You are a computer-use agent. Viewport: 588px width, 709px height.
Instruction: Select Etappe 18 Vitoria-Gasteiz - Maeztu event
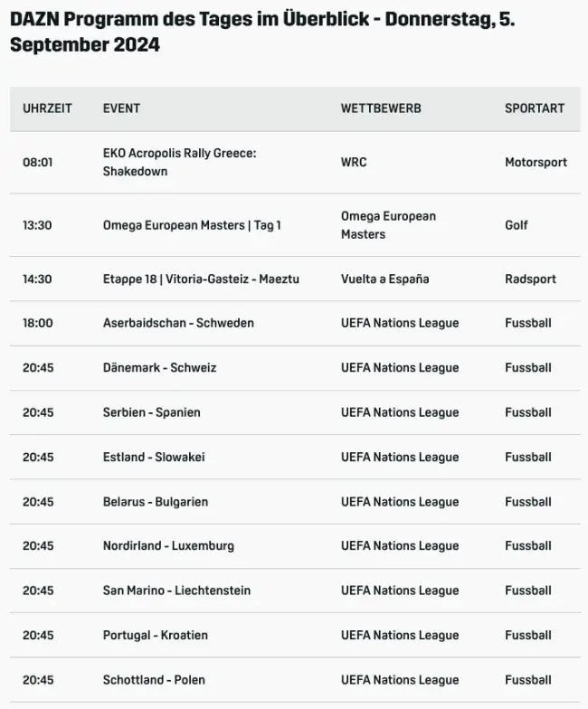point(201,279)
